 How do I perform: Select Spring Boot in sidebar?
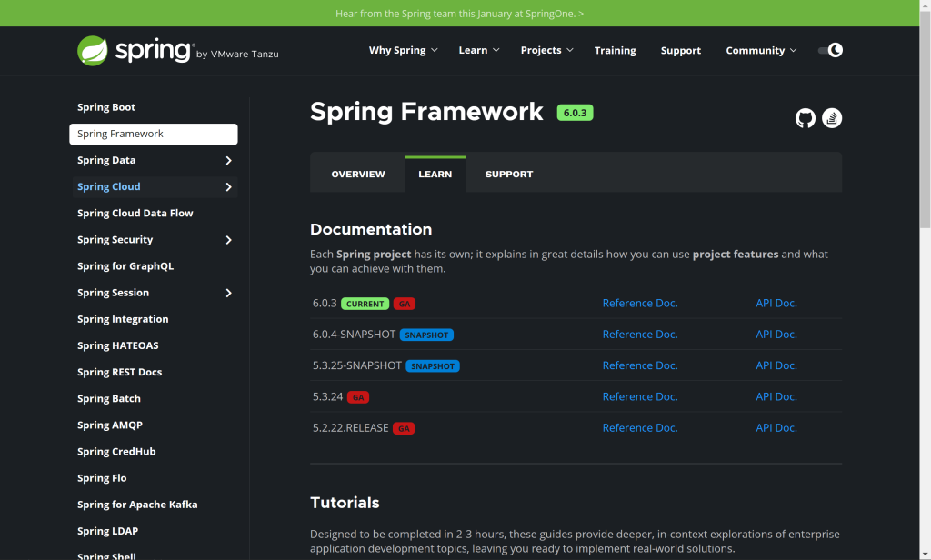coord(106,107)
